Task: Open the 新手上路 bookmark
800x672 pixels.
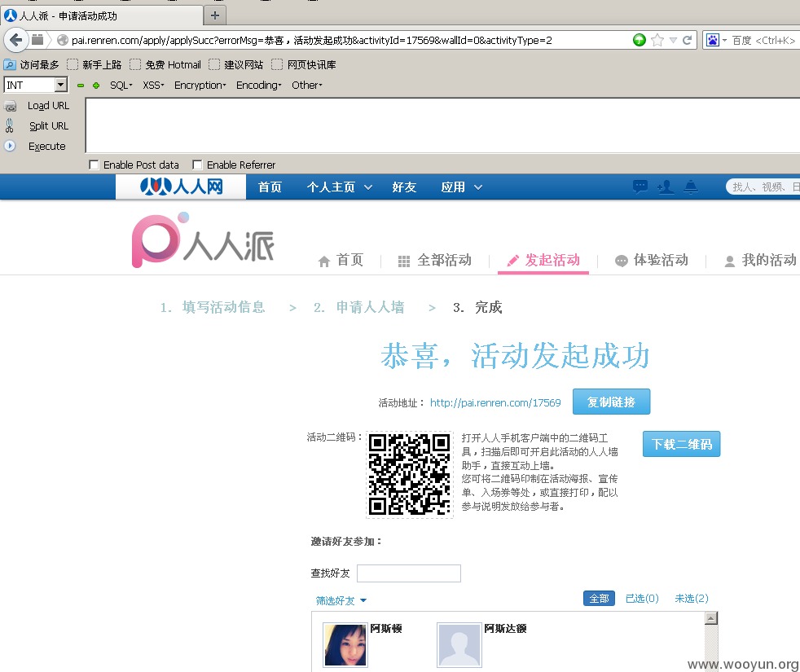Action: (x=95, y=65)
